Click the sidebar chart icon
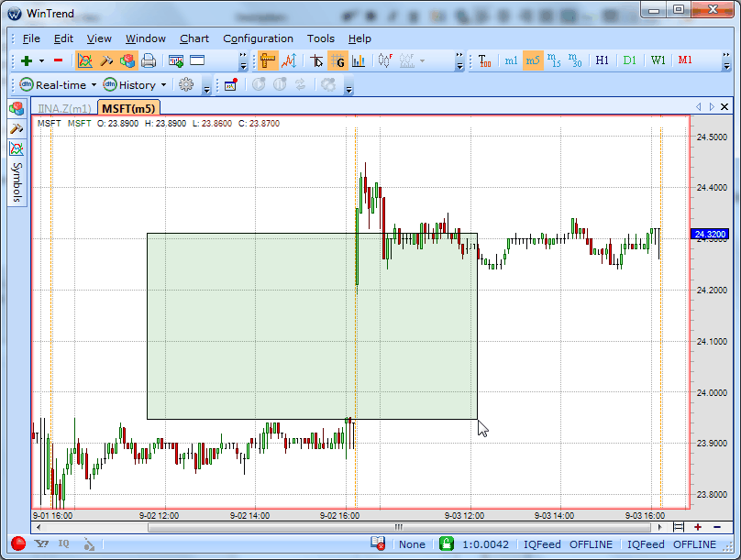Viewport: 741px width, 560px height. pyautogui.click(x=17, y=149)
